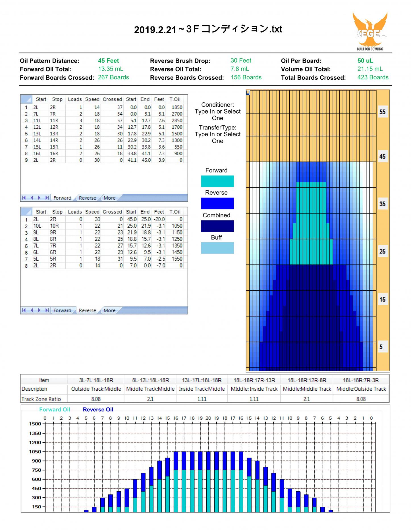Click the Combined dark navy swatch

pyautogui.click(x=217, y=226)
